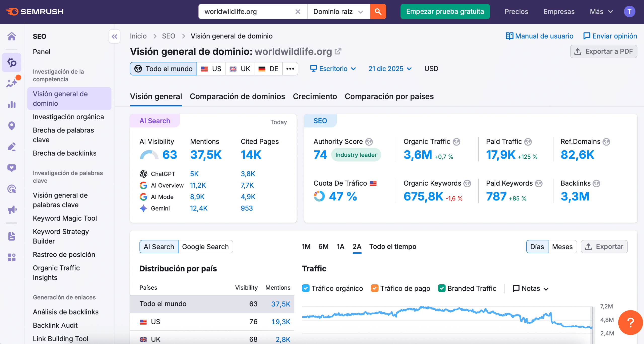Select the SEO magnifier icon in sidebar
The image size is (644, 344).
pos(12,63)
